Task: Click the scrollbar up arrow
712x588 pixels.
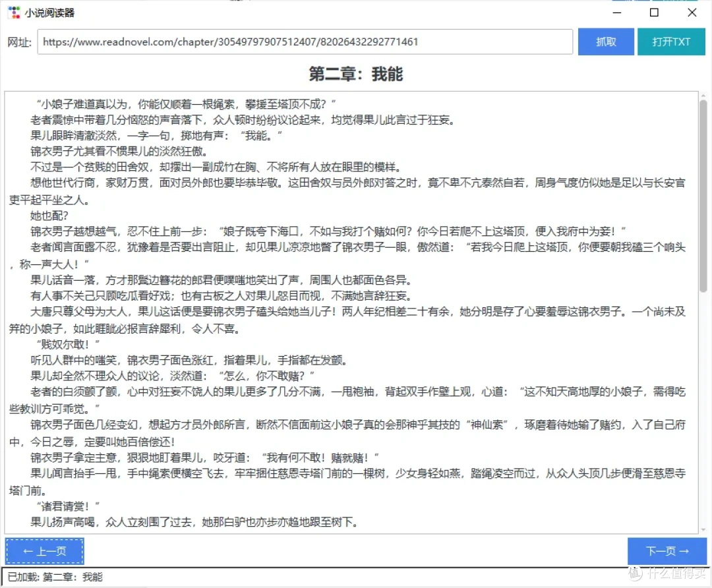Action: (703, 96)
